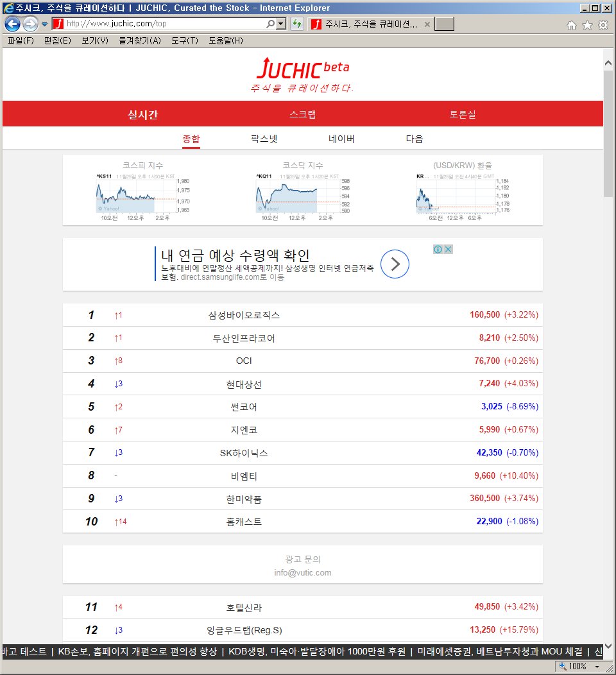
Task: Click price 9,660 (+10.40%)
Action: pos(506,475)
